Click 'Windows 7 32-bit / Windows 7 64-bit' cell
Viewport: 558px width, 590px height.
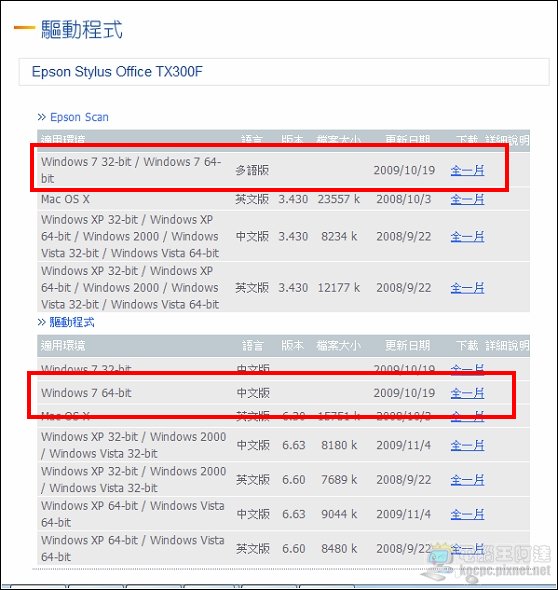point(131,170)
